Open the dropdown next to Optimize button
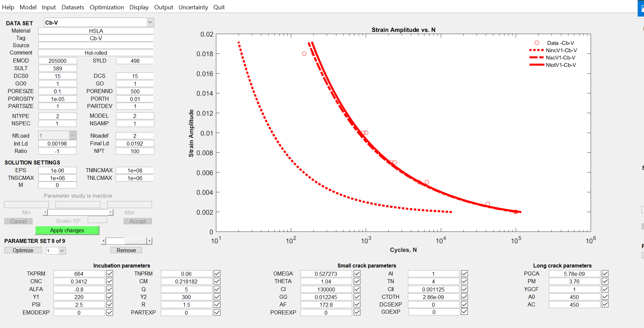The image size is (644, 328). [x=62, y=251]
